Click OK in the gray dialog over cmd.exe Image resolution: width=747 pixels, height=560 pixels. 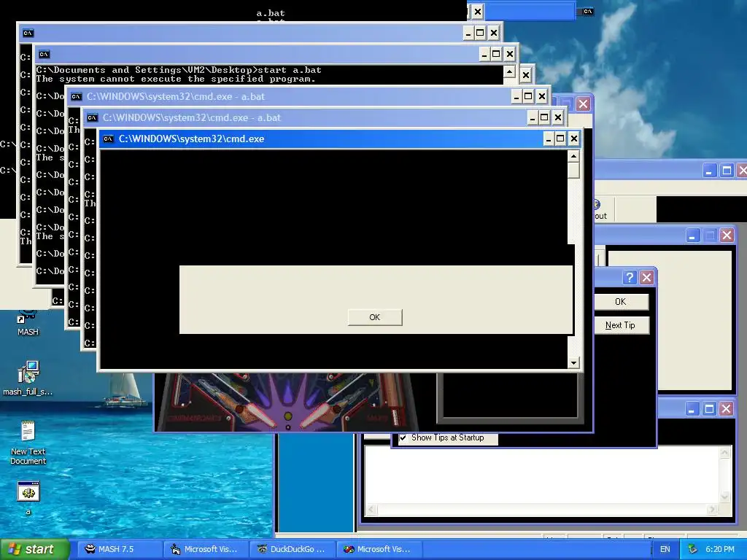375,317
